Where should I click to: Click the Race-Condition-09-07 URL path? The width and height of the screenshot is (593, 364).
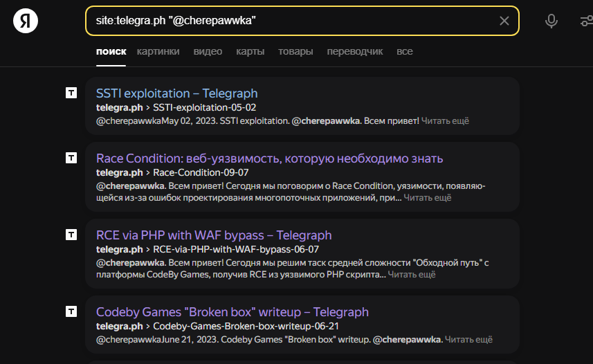coord(201,172)
